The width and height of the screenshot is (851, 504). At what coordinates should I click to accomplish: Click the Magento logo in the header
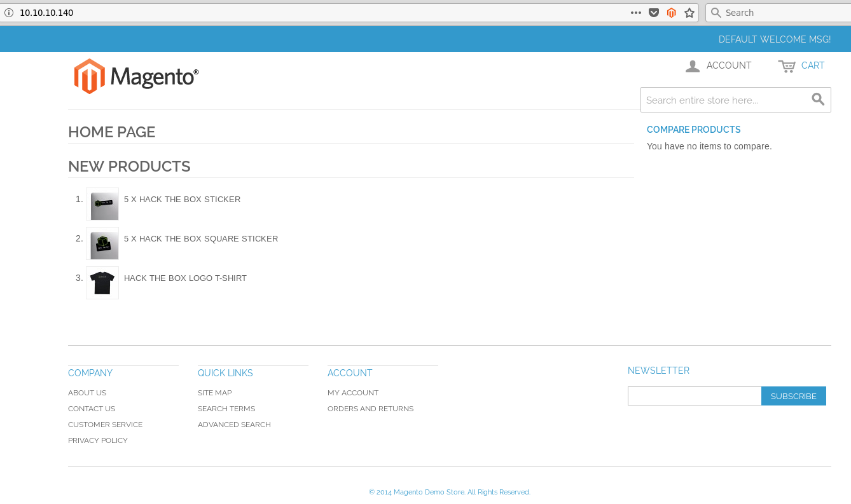click(x=136, y=77)
